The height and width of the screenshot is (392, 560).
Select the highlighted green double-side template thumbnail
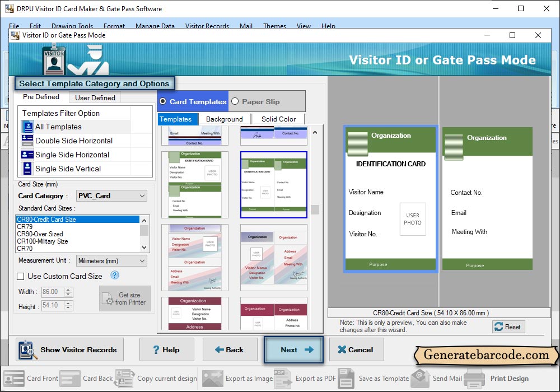[274, 185]
